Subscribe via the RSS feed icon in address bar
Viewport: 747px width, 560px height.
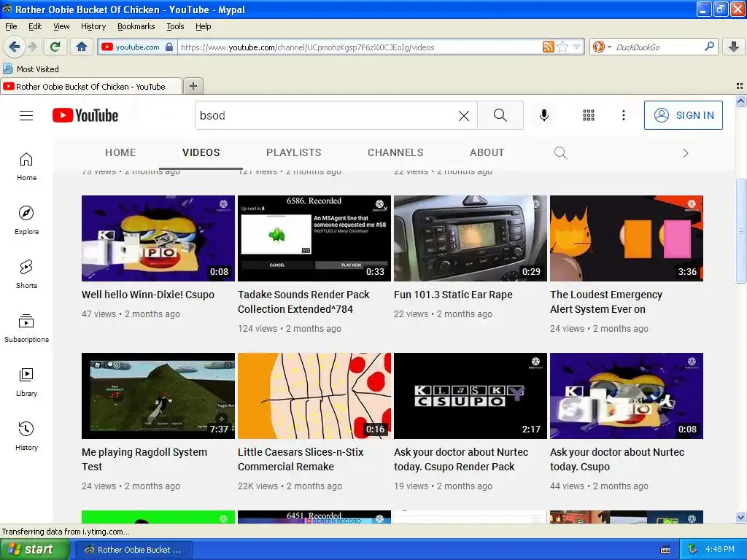[x=548, y=47]
